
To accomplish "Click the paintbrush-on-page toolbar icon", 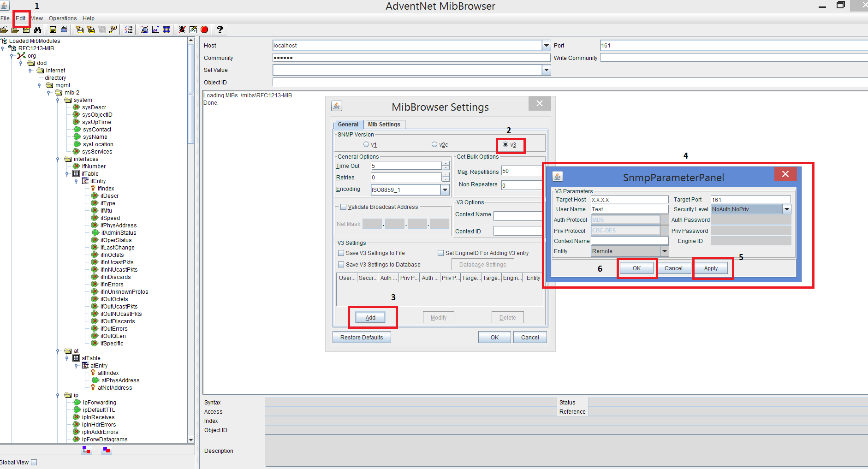I will [x=193, y=30].
